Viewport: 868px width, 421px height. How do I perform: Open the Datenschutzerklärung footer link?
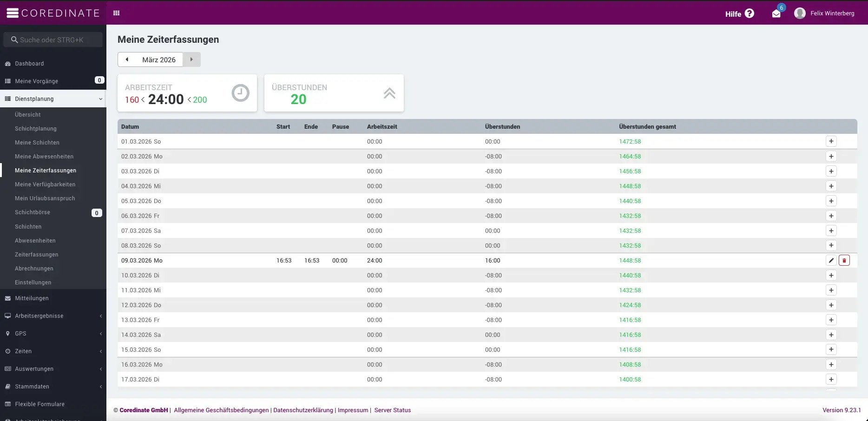(303, 410)
